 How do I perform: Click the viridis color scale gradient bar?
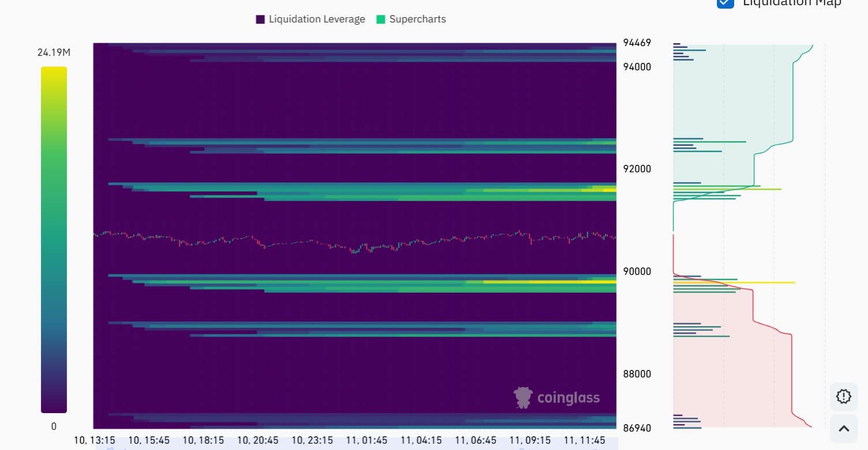pos(54,239)
